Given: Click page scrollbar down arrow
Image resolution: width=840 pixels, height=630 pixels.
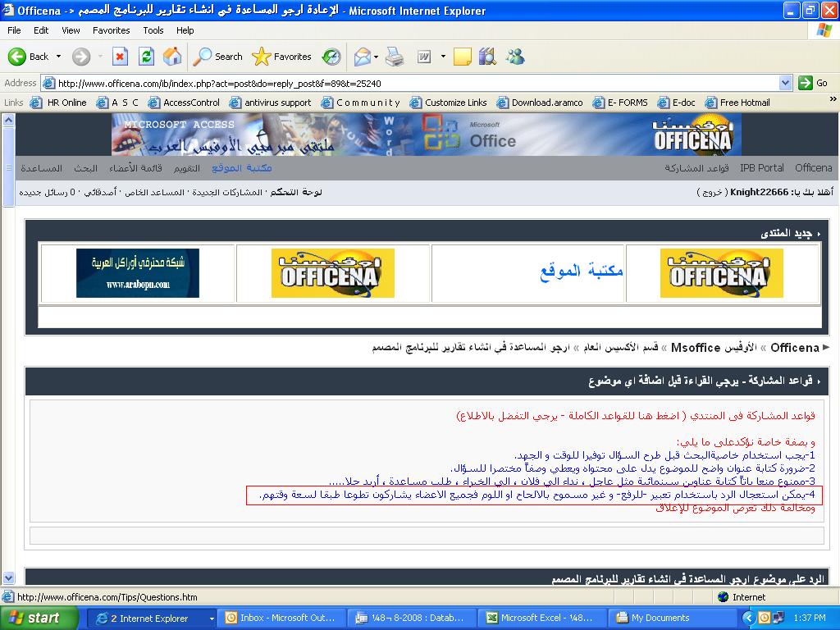Looking at the screenshot, I should pos(8,577).
